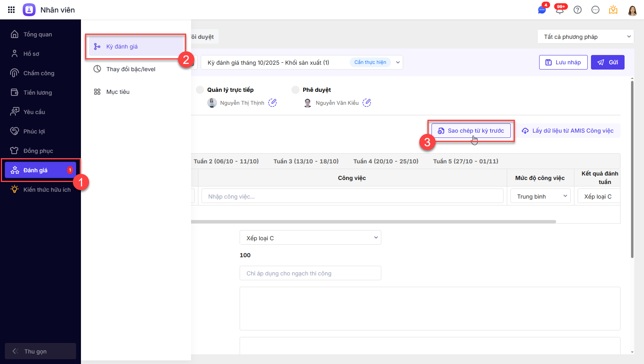
Task: Click the orange badge reward icon
Action: point(613,10)
